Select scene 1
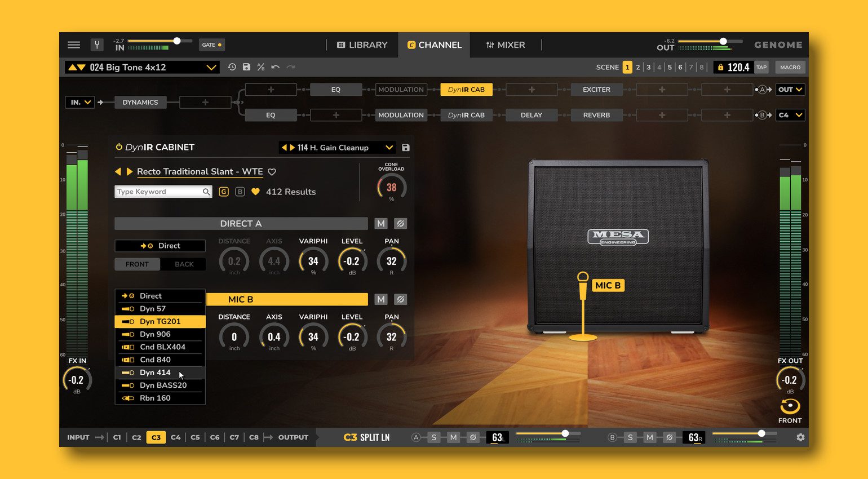Screen dimensions: 868x479 pyautogui.click(x=627, y=67)
